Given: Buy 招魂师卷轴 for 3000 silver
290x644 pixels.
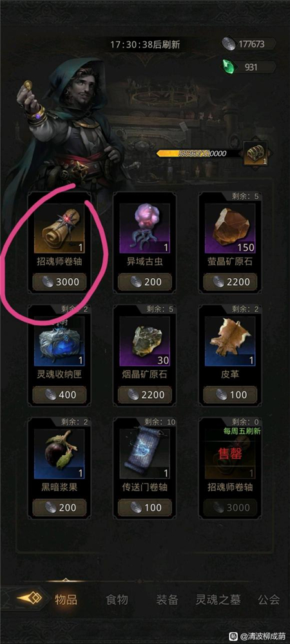Looking at the screenshot, I should [59, 282].
